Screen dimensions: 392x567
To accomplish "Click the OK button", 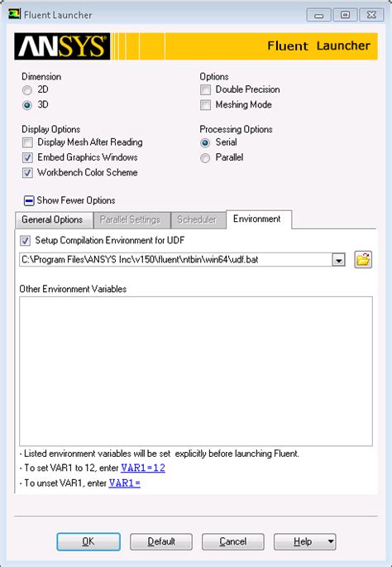I will (88, 541).
